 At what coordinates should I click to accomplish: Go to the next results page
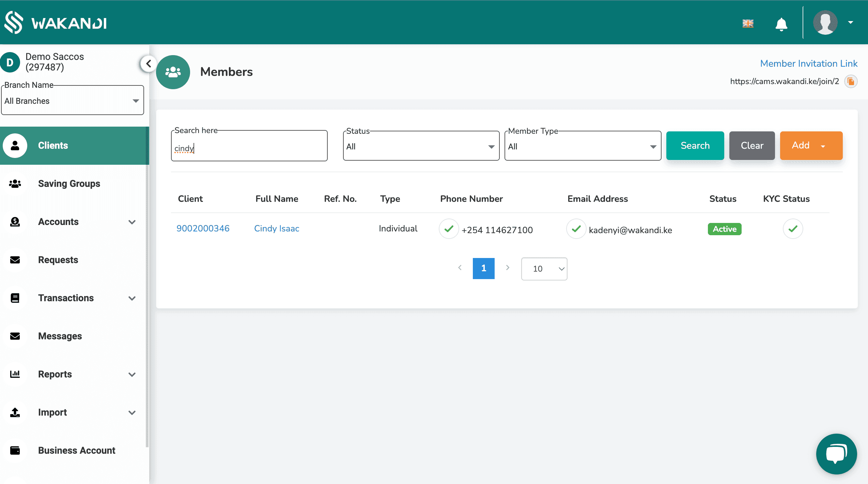click(x=508, y=268)
